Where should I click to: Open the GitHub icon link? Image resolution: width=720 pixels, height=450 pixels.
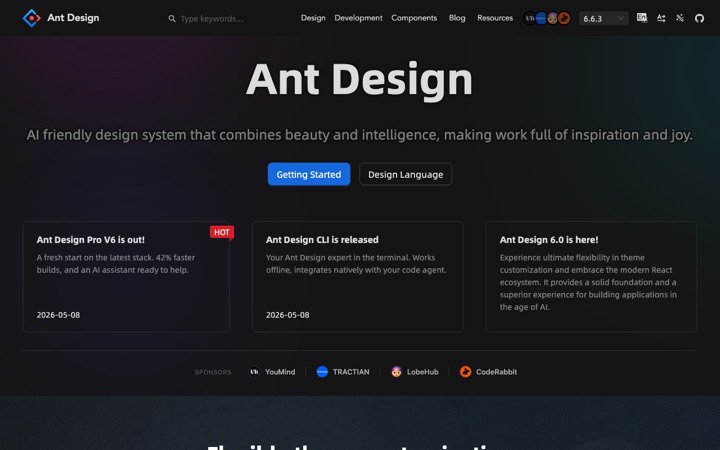(x=699, y=18)
